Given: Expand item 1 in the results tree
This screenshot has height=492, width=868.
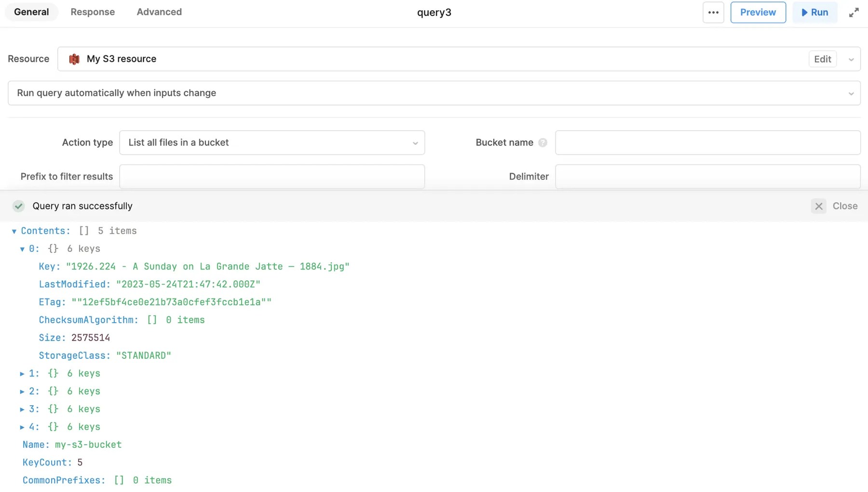Looking at the screenshot, I should coord(22,373).
